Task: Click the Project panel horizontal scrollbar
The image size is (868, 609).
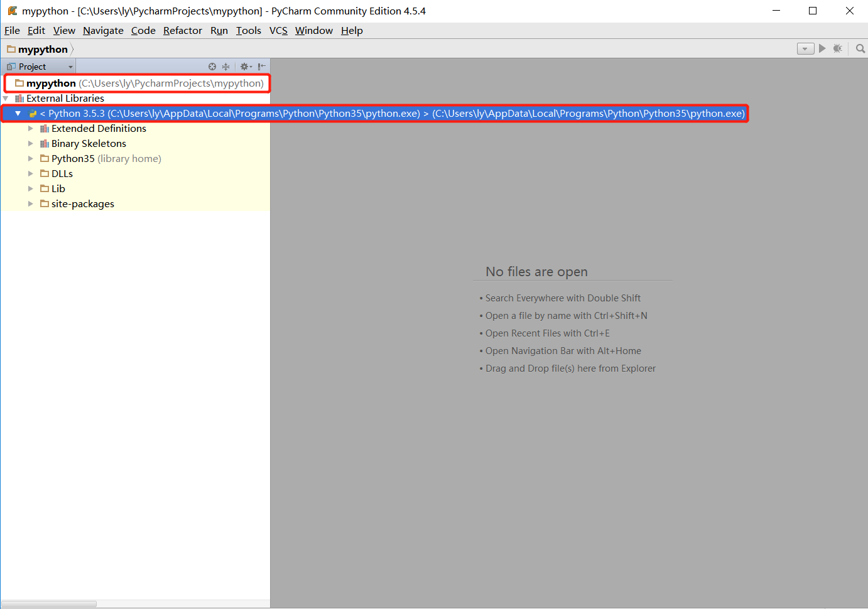Action: (x=49, y=604)
